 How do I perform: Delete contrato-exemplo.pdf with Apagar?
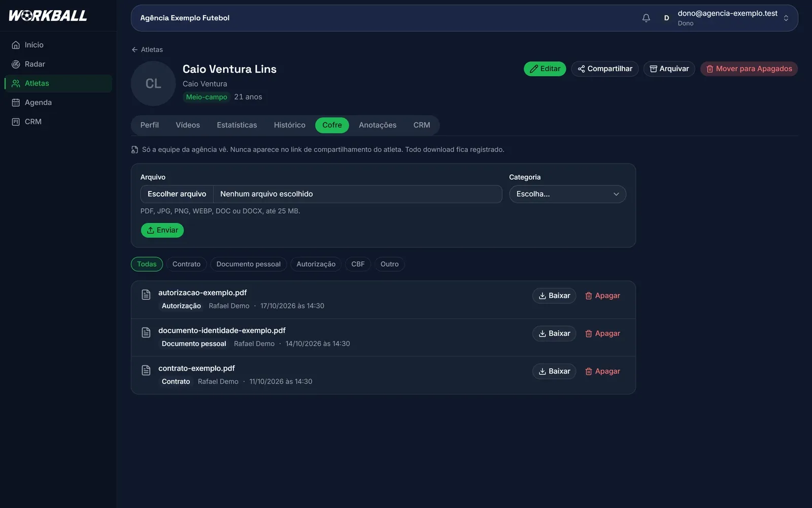coord(603,371)
